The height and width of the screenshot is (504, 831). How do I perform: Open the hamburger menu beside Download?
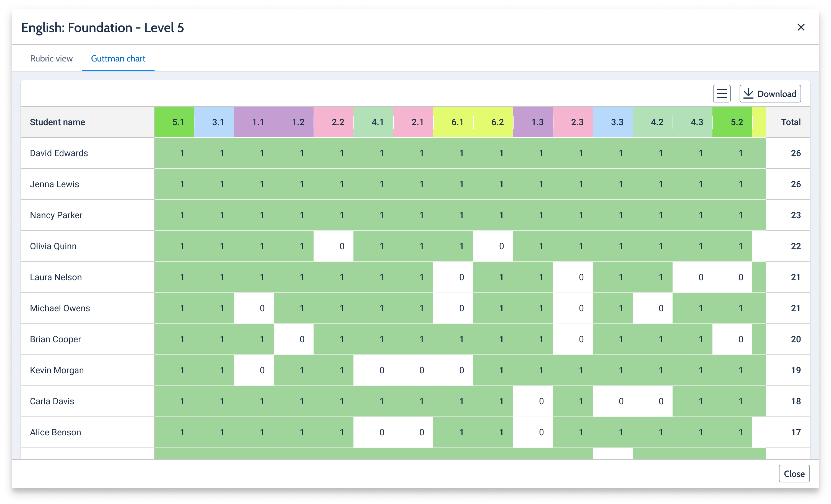(721, 93)
